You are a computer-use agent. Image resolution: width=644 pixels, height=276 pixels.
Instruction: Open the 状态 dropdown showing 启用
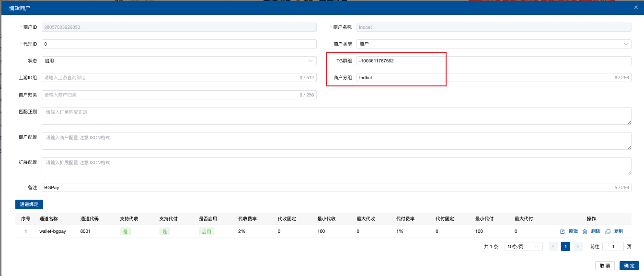click(179, 61)
